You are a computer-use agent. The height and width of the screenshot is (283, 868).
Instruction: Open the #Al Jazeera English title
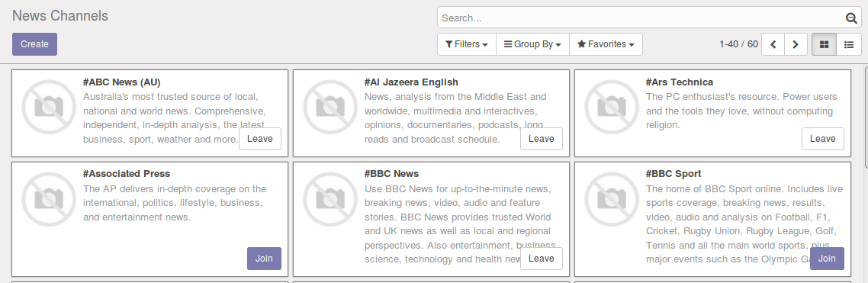pyautogui.click(x=411, y=82)
